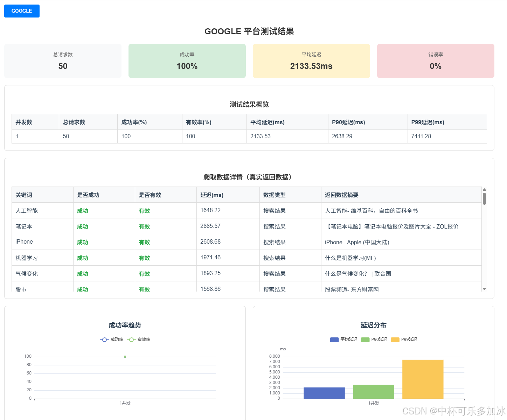Click the 总请求数 column header in overview table

(88, 122)
